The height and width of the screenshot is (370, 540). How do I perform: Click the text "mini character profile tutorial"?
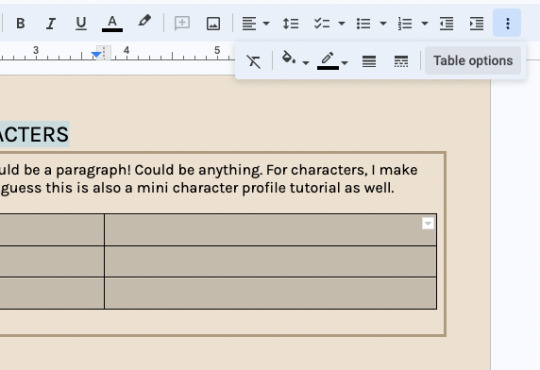pyautogui.click(x=239, y=188)
